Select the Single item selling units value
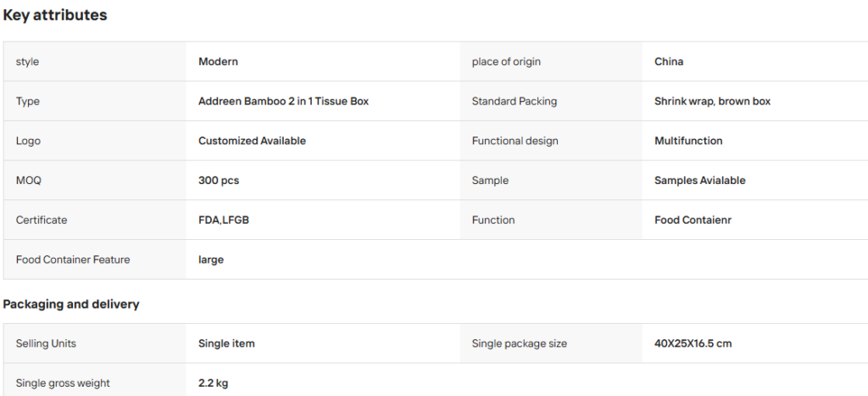This screenshot has height=396, width=868. point(226,343)
